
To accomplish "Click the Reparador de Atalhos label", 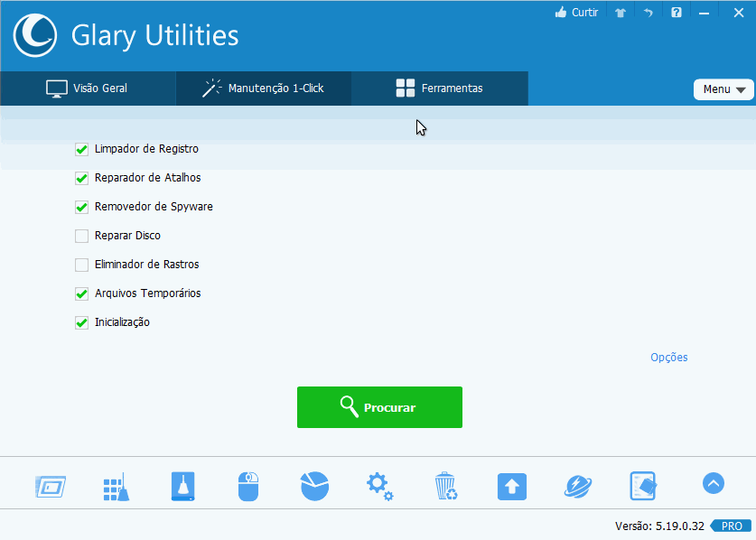I will coord(147,178).
